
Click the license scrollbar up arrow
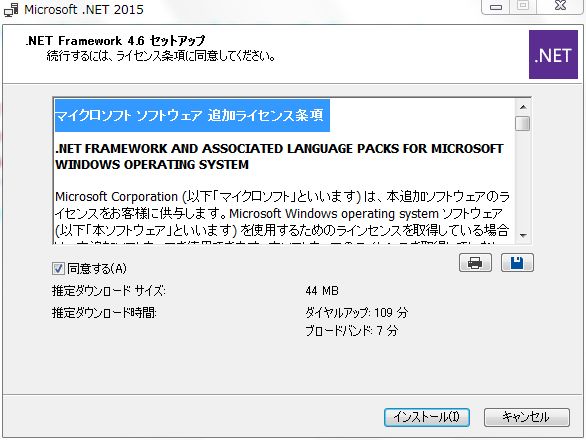click(523, 107)
